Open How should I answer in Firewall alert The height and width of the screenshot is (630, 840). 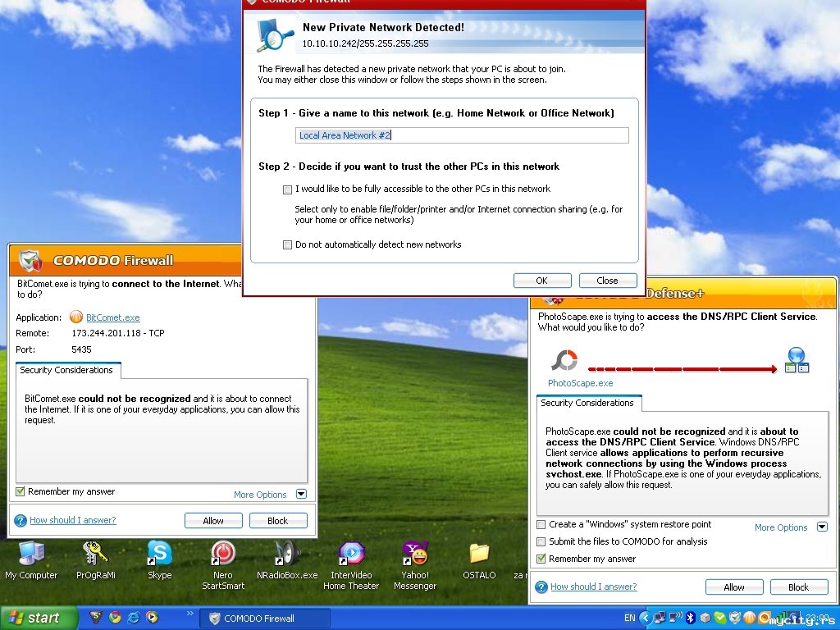click(x=73, y=520)
